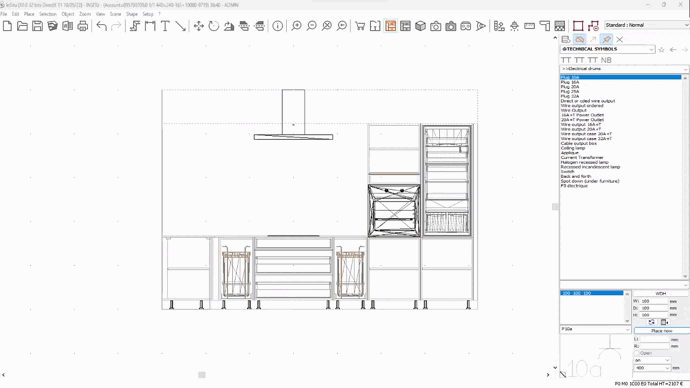Click the Print icon in toolbar
This screenshot has height=388, width=690.
pos(82,26)
